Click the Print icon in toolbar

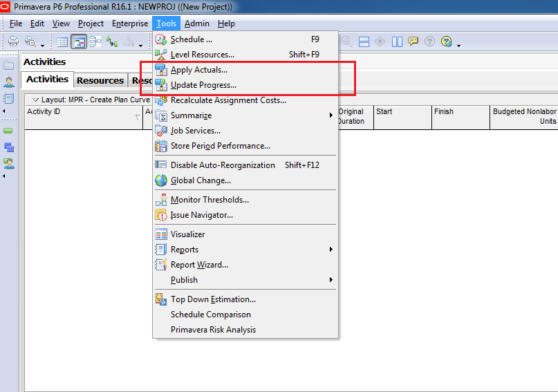(13, 41)
